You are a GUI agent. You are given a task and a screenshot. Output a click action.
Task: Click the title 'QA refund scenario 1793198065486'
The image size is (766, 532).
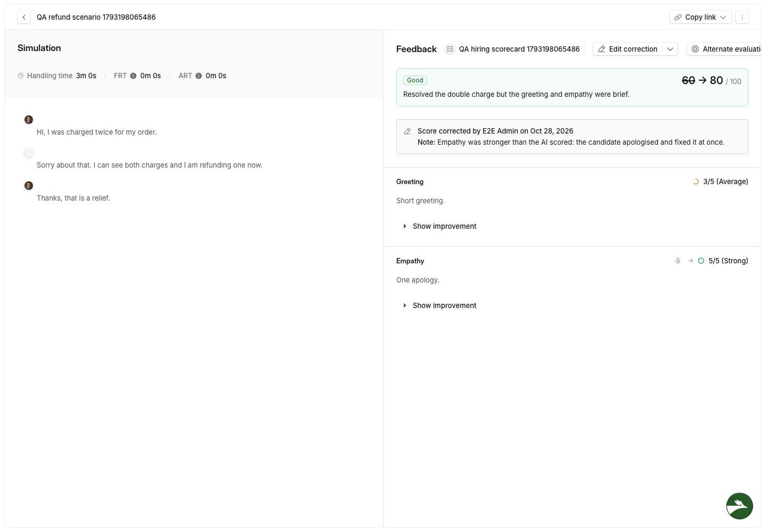[96, 17]
